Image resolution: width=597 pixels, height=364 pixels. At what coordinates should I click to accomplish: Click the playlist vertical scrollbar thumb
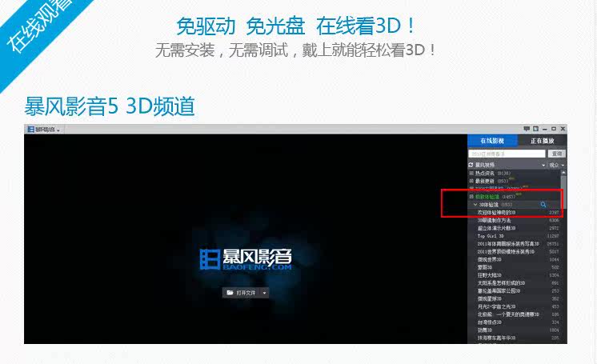pyautogui.click(x=563, y=191)
